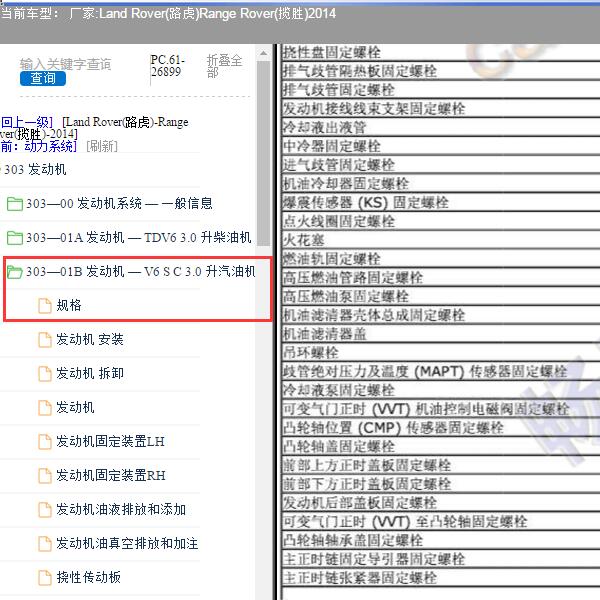Select table row 高压燃油泵固定螺栓
This screenshot has width=600, height=600.
pyautogui.click(x=440, y=296)
